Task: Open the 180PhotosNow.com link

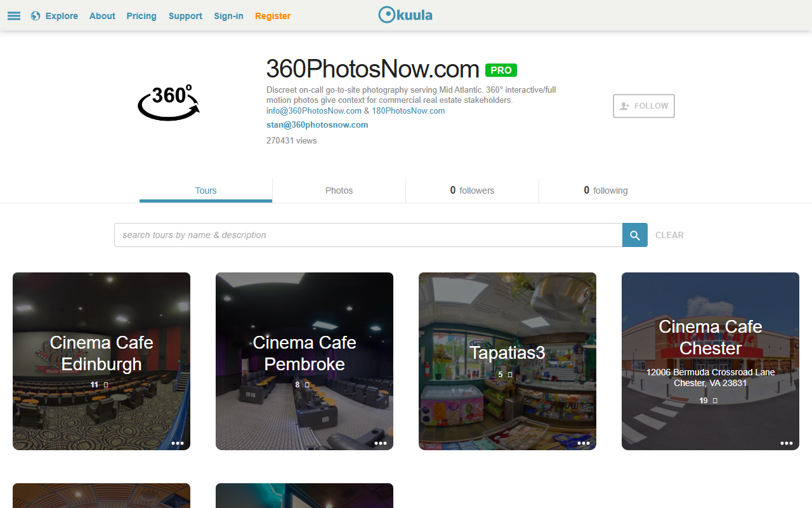Action: click(x=409, y=110)
